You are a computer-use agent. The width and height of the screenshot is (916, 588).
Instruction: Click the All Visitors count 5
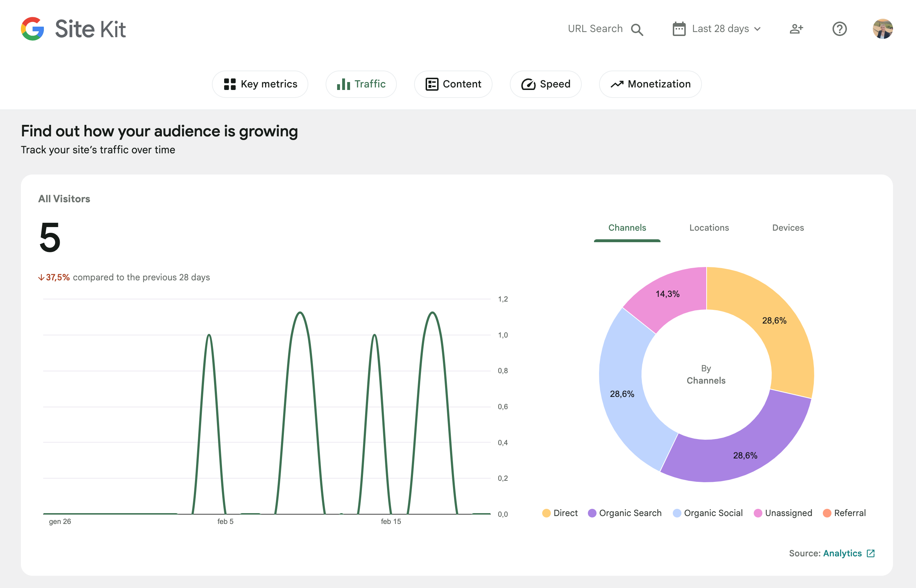(50, 238)
